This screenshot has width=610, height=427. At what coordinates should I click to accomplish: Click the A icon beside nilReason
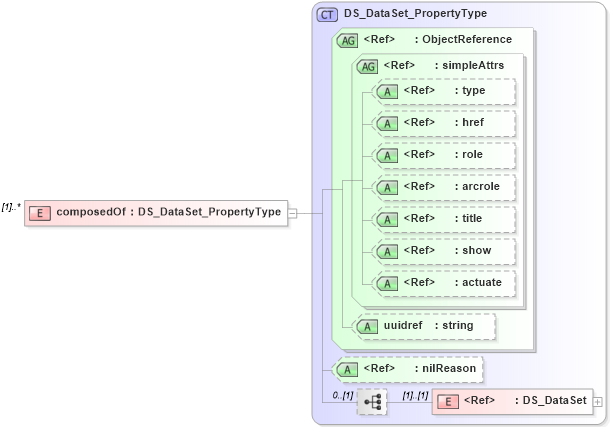[x=347, y=369]
